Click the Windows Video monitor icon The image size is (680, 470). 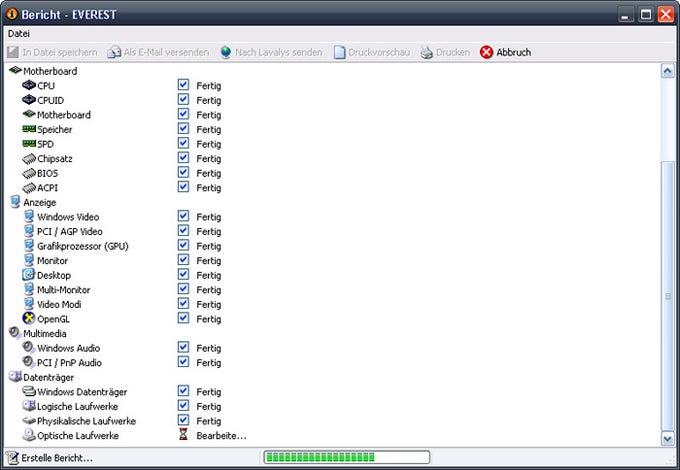29,216
